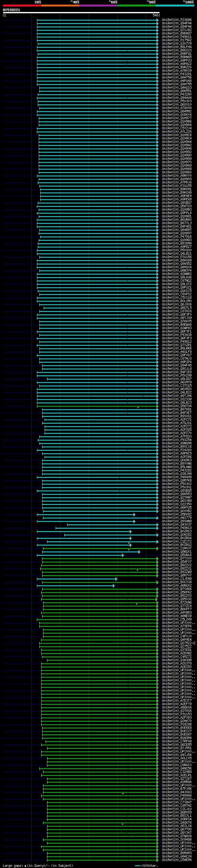Screen dimensions: 197x868
Task: Click the UniRef100_A7NVX9 label
Action: click(x=177, y=71)
